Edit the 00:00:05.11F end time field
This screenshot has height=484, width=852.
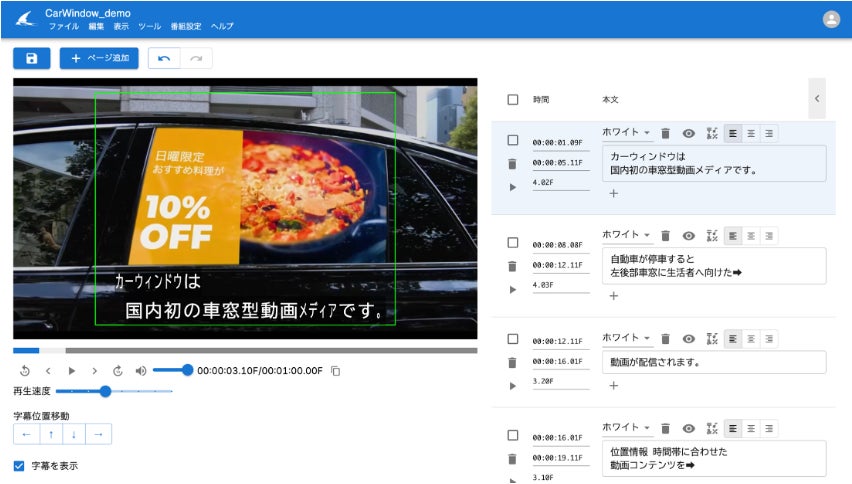pos(560,163)
